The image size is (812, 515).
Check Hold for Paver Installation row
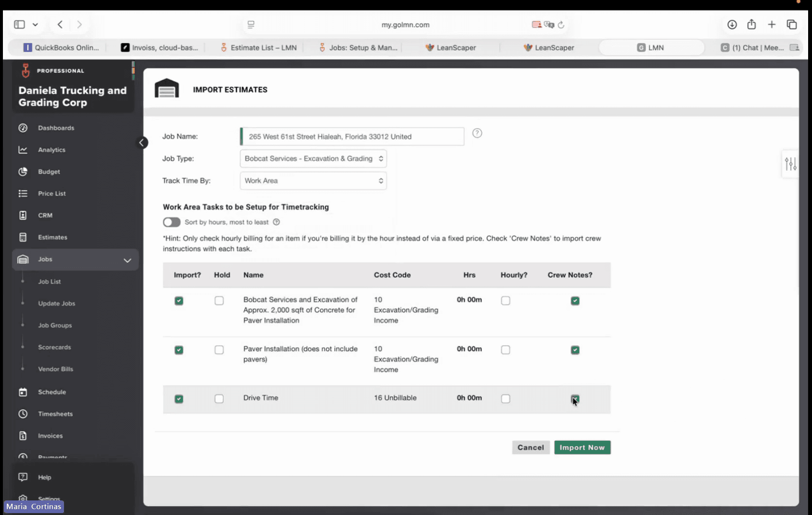click(x=219, y=350)
